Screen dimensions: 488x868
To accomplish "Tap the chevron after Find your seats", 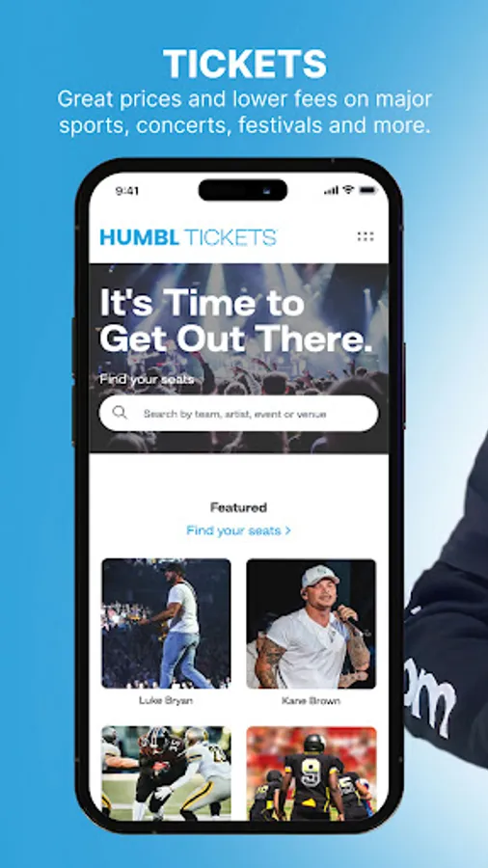I will 287,530.
